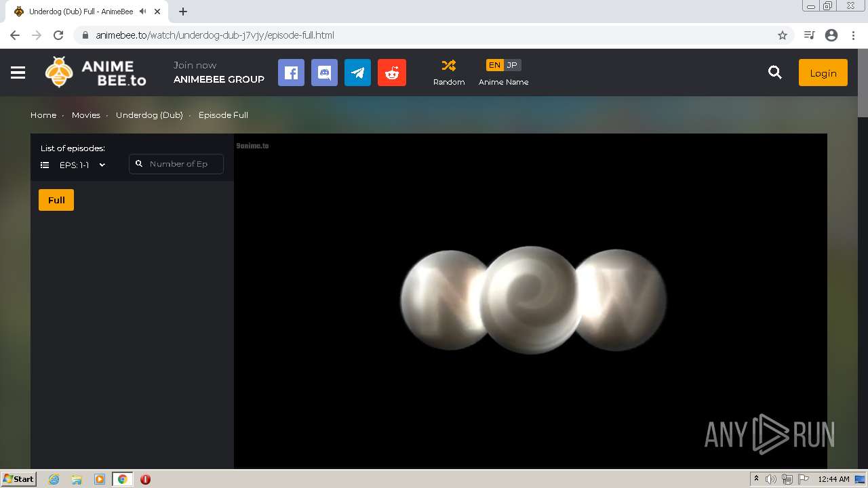Close the Underdog (Dub) tab
This screenshot has width=868, height=488.
coord(157,12)
